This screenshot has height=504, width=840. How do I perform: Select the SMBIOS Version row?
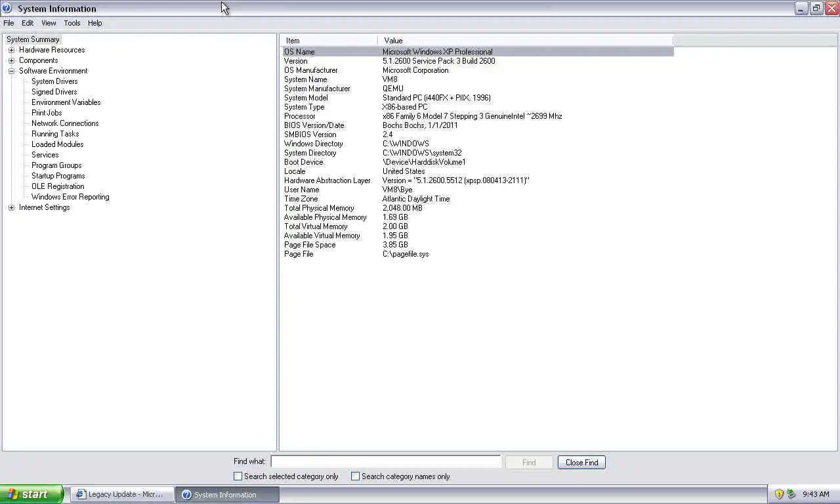coord(478,135)
